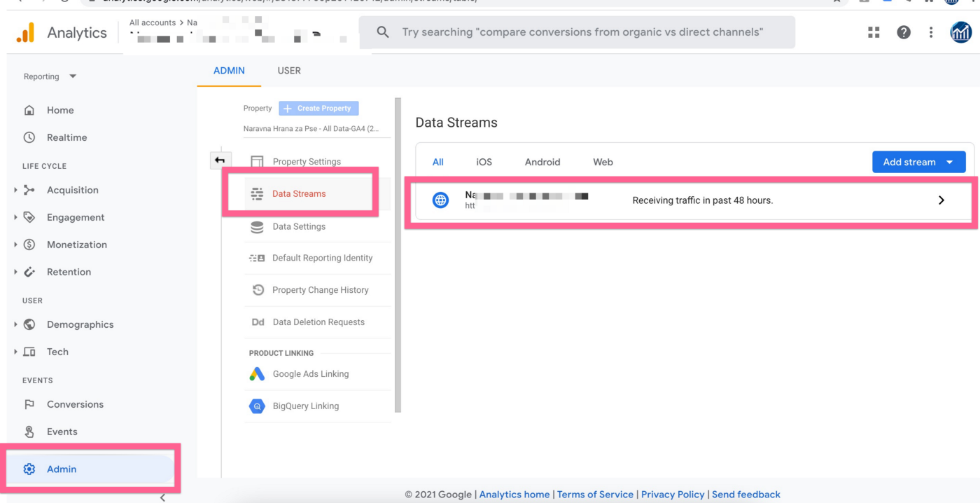Open the Realtime report from the sidebar
Image resolution: width=980 pixels, height=503 pixels.
pyautogui.click(x=67, y=137)
